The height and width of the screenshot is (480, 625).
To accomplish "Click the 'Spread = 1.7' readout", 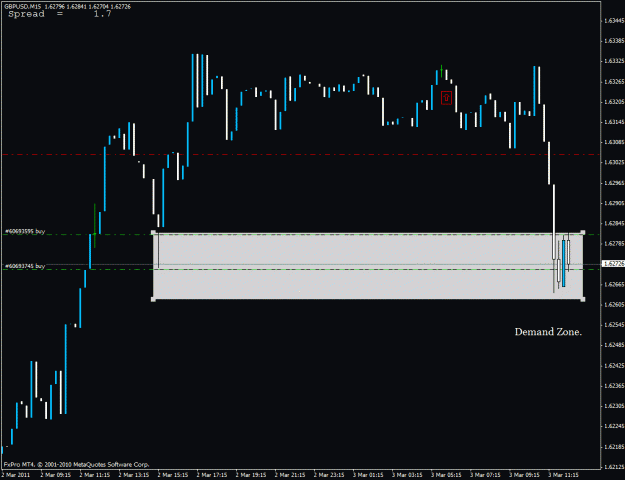I will click(60, 14).
